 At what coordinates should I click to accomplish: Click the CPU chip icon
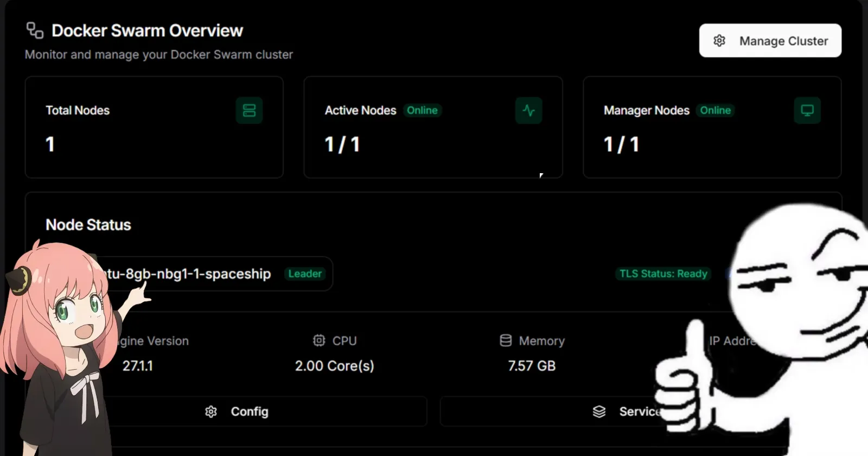(319, 340)
